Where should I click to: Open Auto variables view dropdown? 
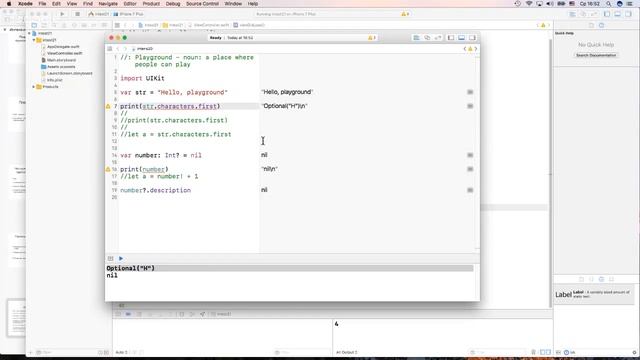tap(122, 352)
